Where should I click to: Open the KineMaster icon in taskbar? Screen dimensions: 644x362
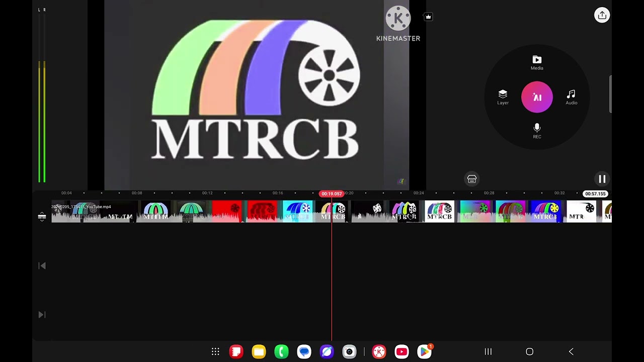click(379, 351)
